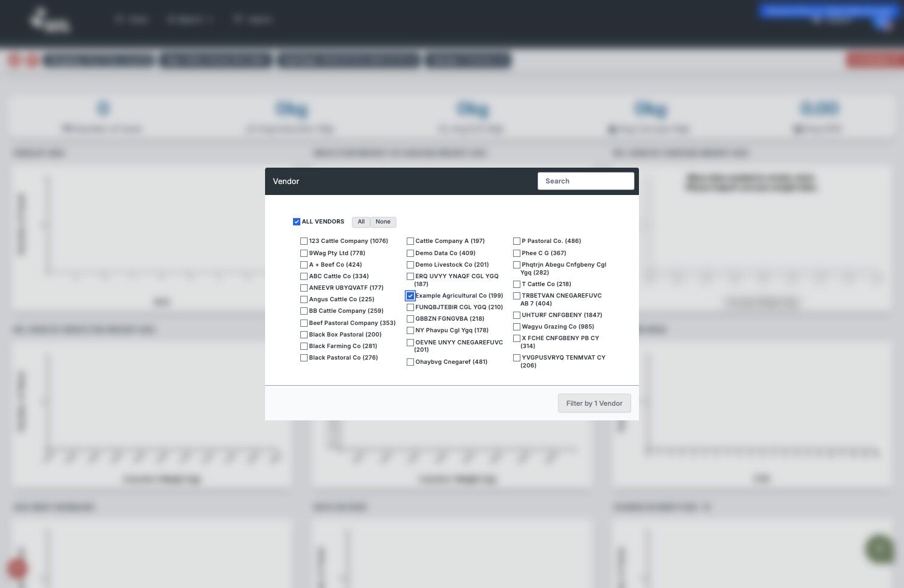
Task: Check ERQ UVYY YNAQF CGL YGQ (187)
Action: pyautogui.click(x=410, y=276)
